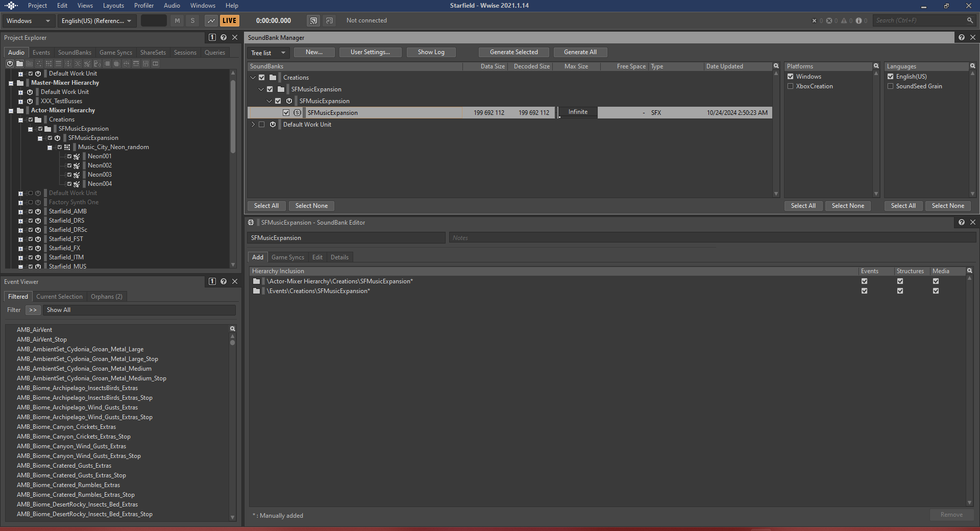Click the capture graph icon beside LIVE
Screen dimensions: 980x531
[211, 21]
